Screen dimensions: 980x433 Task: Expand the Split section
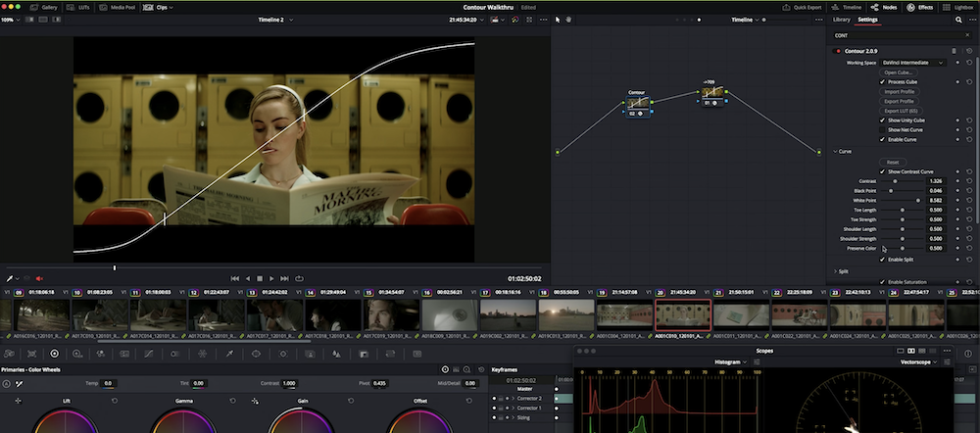point(836,271)
